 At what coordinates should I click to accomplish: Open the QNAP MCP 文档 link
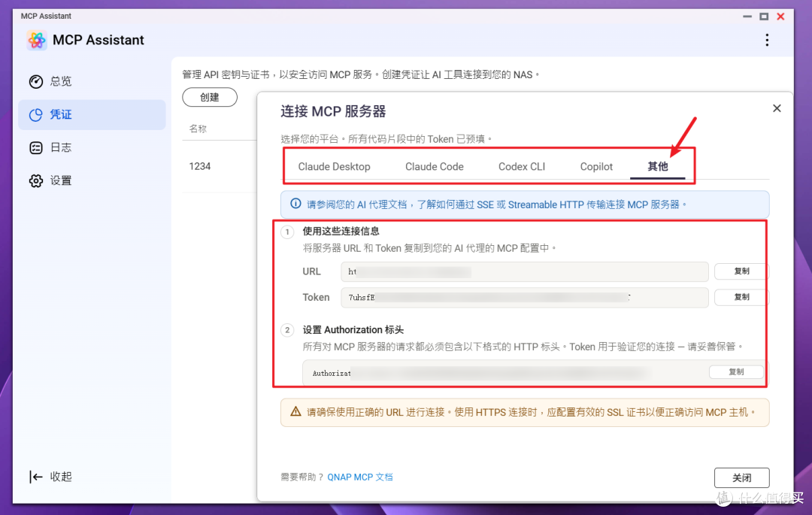pos(360,477)
